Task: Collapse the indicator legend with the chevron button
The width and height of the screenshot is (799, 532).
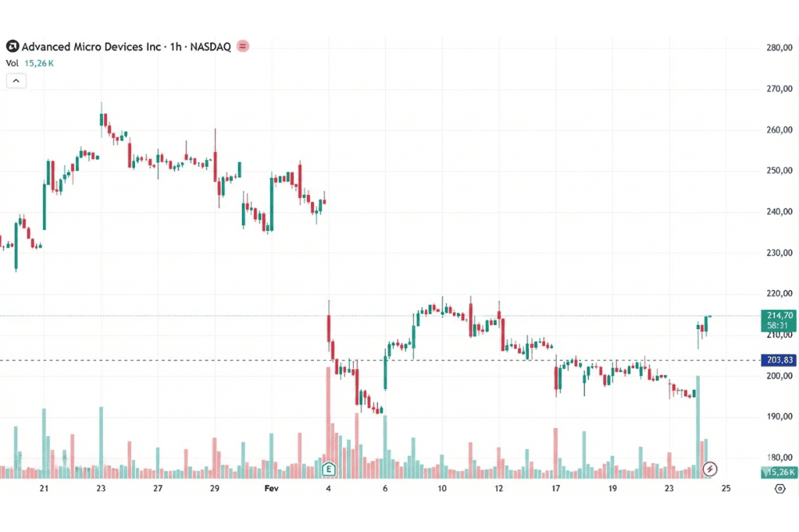Action: tap(17, 80)
